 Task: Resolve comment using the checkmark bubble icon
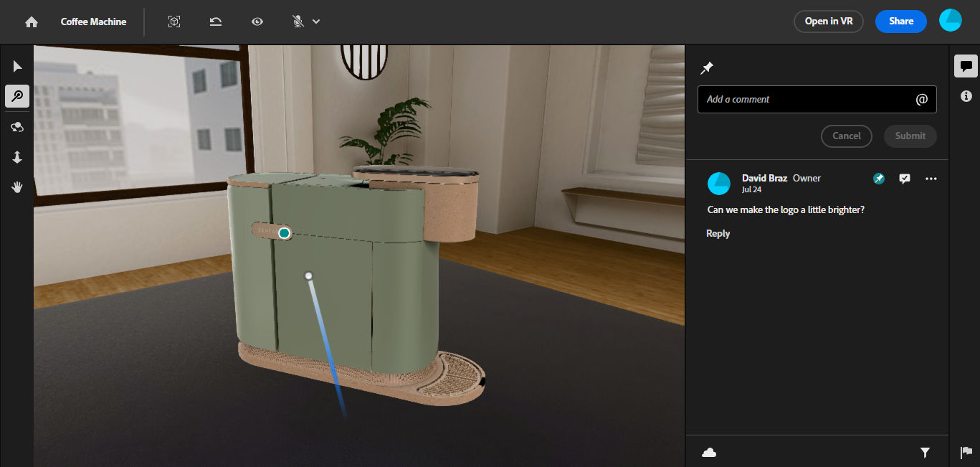(905, 179)
